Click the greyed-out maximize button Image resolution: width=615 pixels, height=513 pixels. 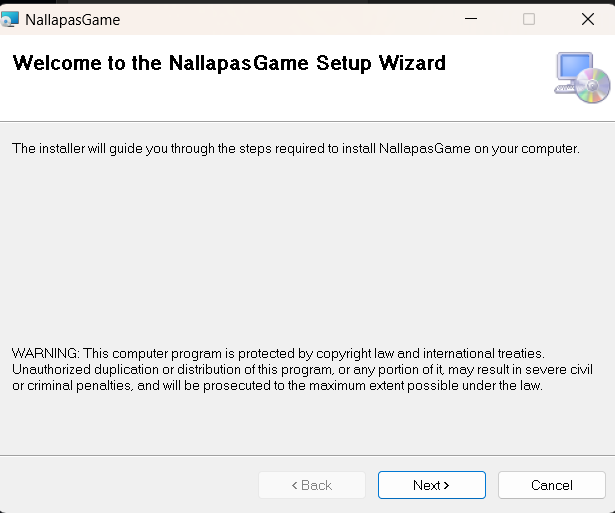tap(529, 18)
